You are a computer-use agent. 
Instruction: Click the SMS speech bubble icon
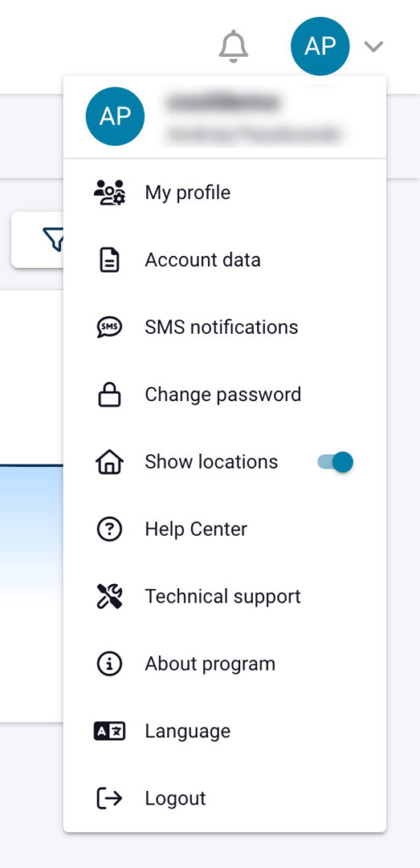(109, 327)
